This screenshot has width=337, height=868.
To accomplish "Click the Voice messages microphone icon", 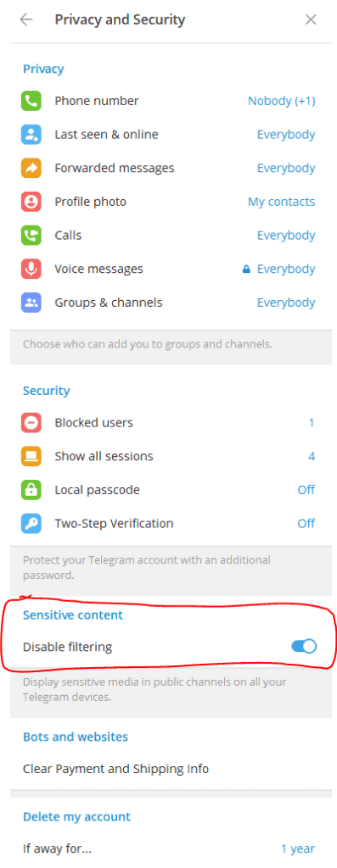I will [x=31, y=269].
